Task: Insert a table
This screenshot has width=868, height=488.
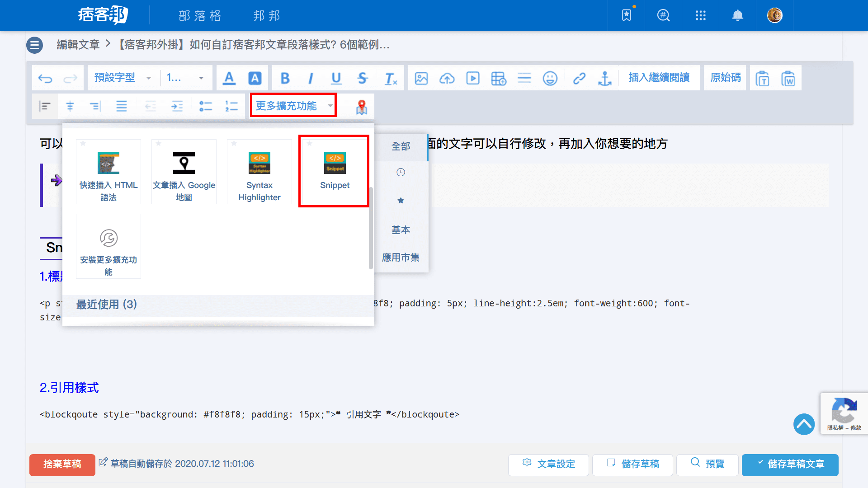Action: point(498,78)
